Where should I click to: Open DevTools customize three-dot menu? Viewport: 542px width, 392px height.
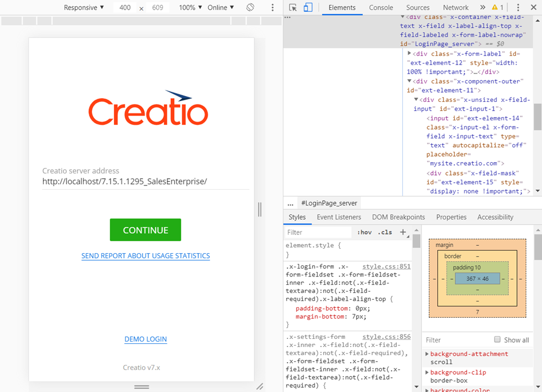(518, 8)
